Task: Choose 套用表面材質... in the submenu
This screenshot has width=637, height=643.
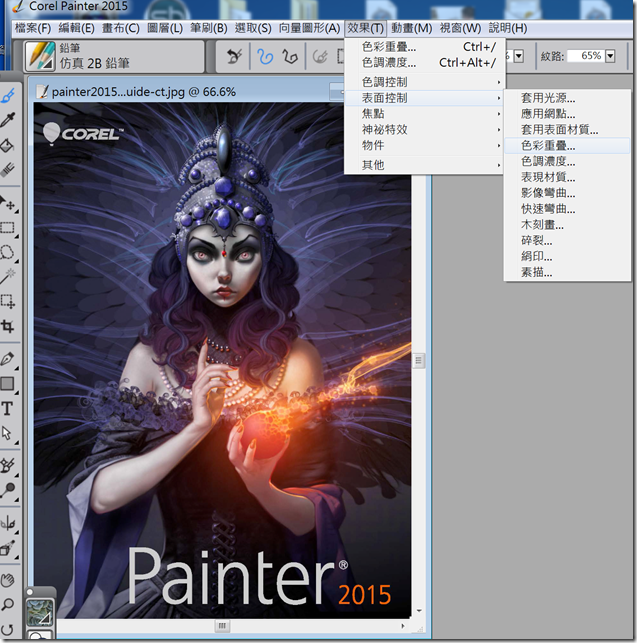Action: [x=567, y=130]
